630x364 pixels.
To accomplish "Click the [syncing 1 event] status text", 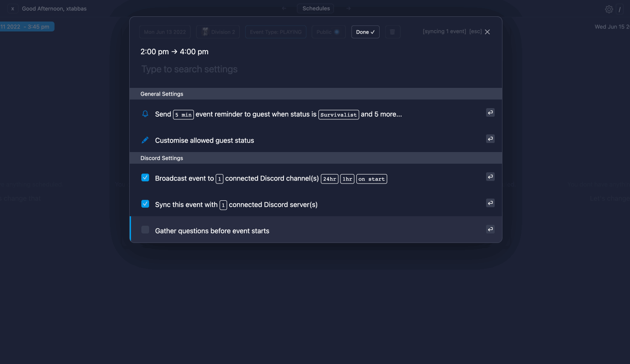I will pyautogui.click(x=444, y=31).
